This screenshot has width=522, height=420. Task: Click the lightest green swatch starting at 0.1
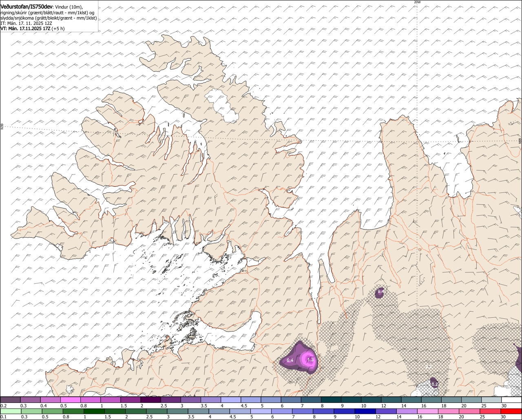11,411
